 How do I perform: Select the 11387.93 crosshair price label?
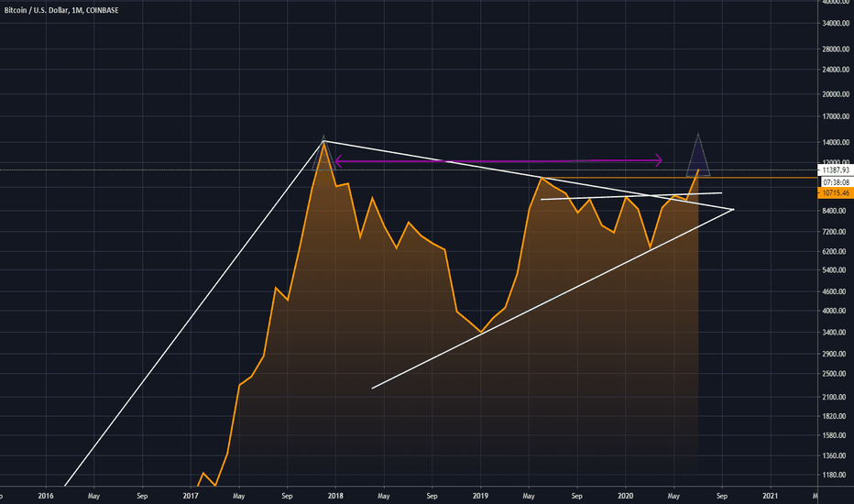pos(836,170)
